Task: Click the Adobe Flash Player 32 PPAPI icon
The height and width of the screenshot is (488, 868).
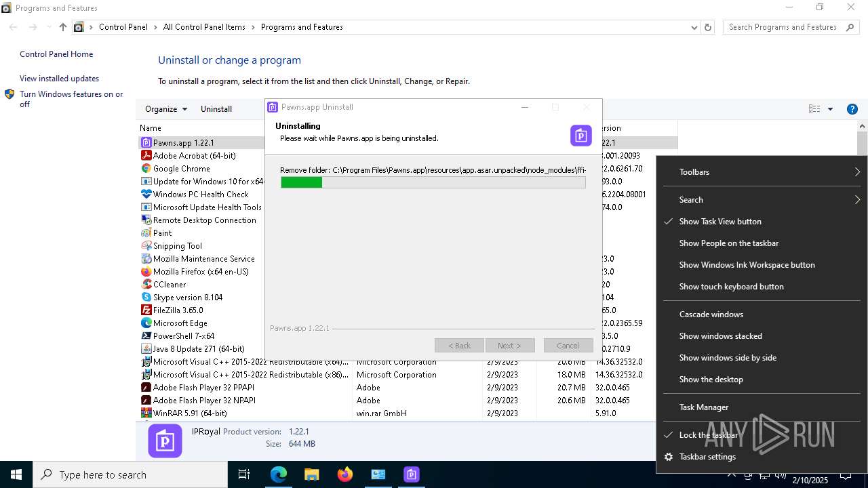Action: [146, 388]
